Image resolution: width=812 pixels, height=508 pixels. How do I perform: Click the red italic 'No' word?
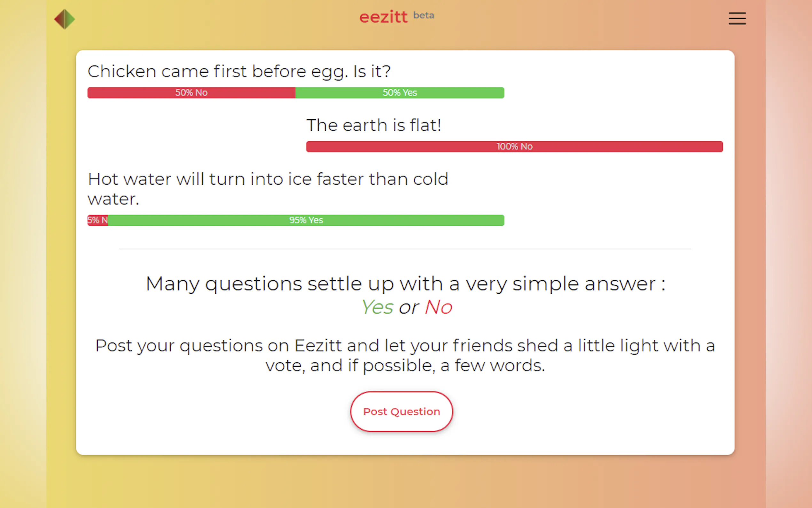(x=438, y=307)
